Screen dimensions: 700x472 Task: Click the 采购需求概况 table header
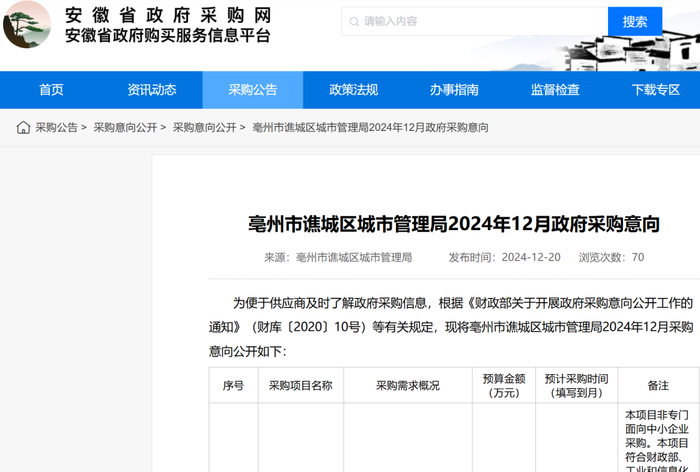[x=408, y=385]
